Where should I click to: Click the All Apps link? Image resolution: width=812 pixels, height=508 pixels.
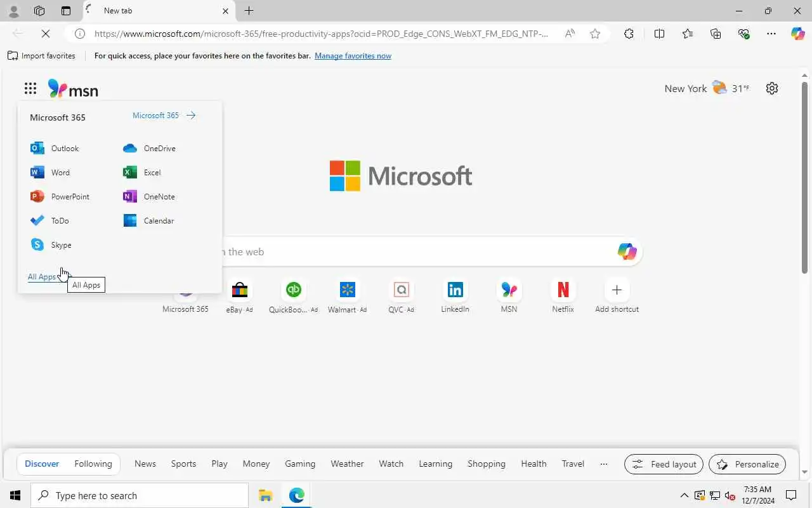point(42,276)
